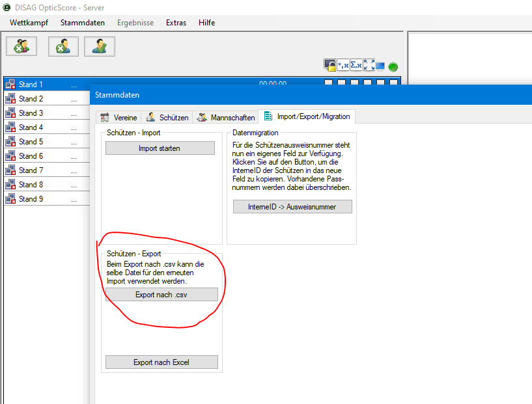Click the InterneID -> Ausweisnummer button
Screen dimensions: 532x404
(292, 207)
